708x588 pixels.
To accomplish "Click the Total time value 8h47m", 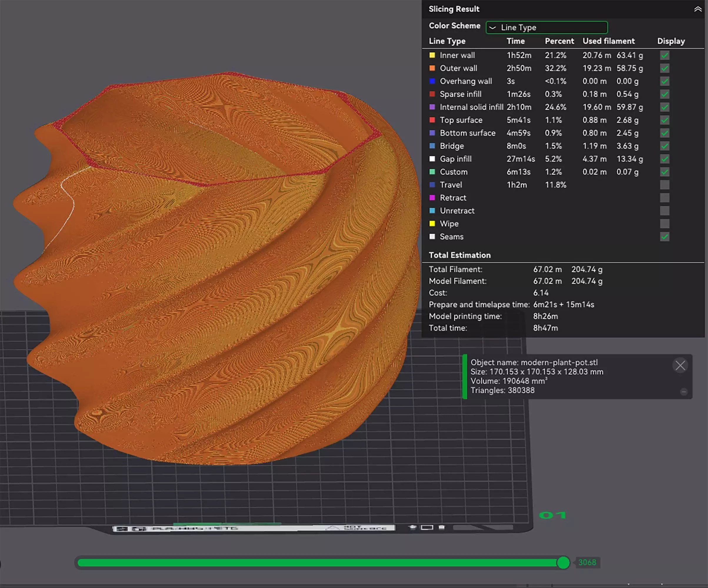I will pos(545,328).
